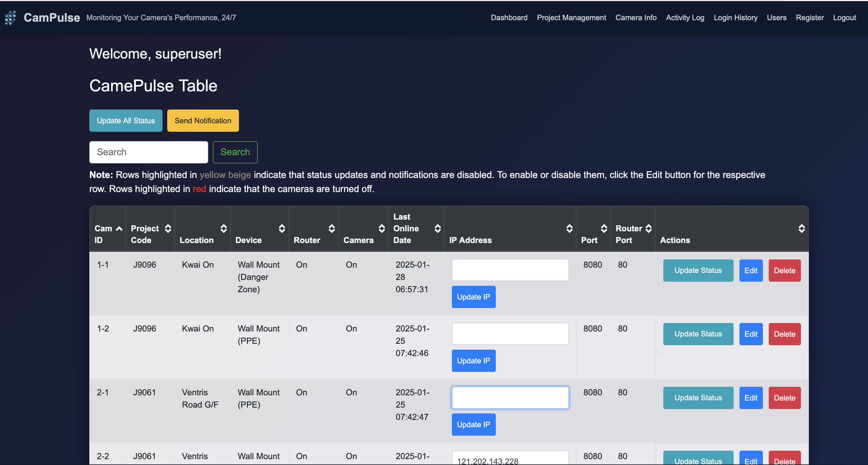
Task: Sort by Camera column icon
Action: (x=382, y=229)
